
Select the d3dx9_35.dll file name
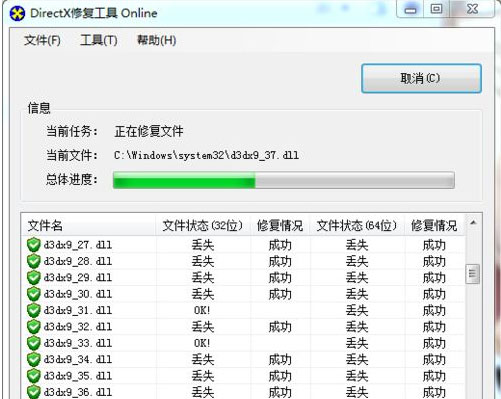click(78, 376)
